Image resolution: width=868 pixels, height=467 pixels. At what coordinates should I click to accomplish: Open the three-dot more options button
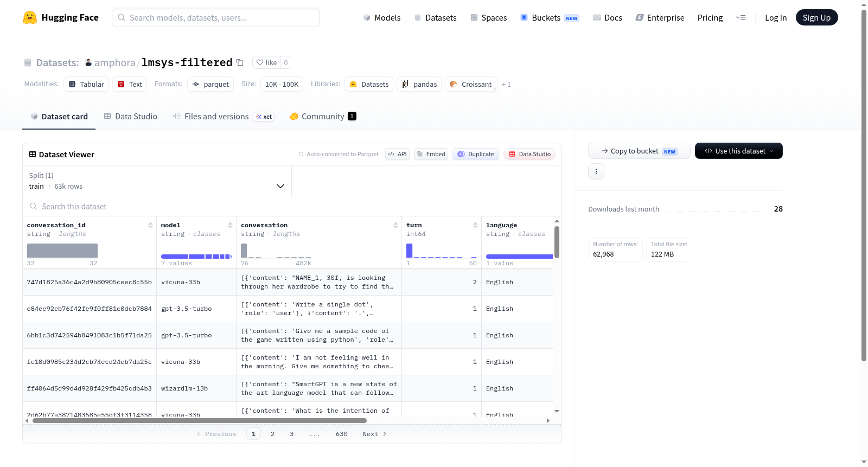click(x=596, y=171)
